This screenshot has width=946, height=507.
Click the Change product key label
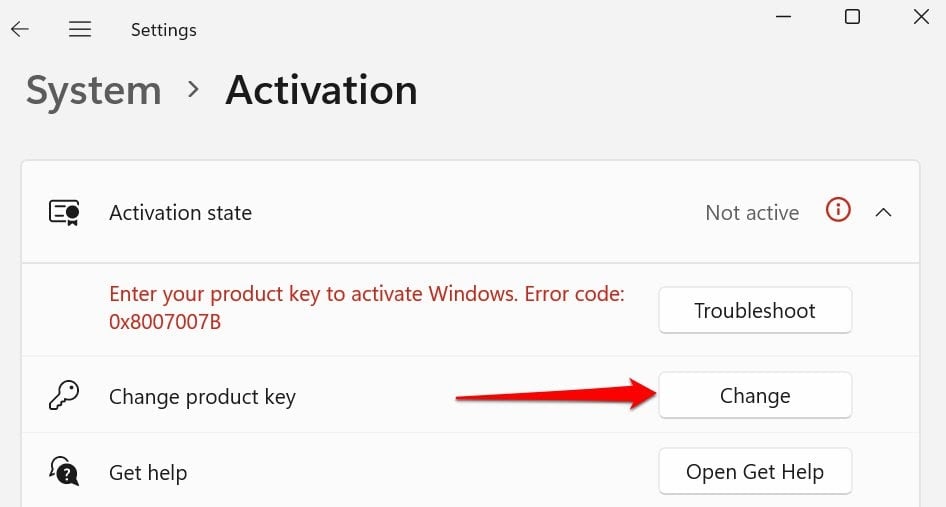click(202, 397)
